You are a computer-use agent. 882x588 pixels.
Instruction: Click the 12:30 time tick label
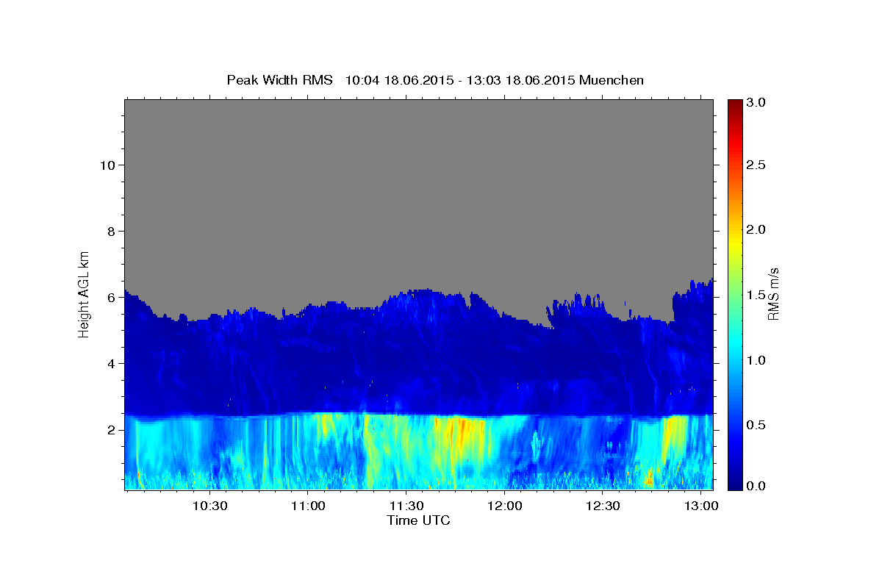tap(603, 506)
